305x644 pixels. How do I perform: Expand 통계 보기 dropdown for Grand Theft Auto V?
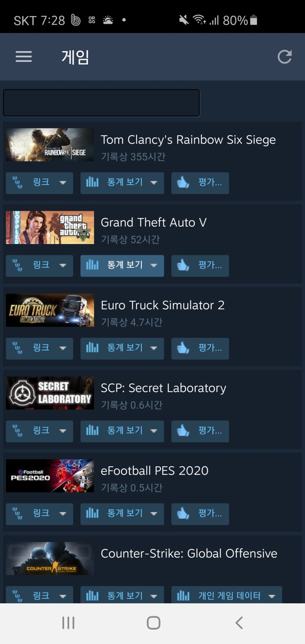154,265
